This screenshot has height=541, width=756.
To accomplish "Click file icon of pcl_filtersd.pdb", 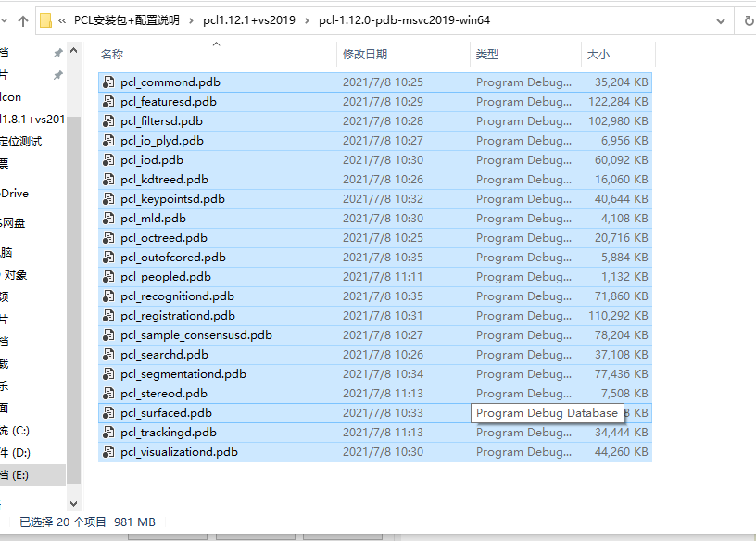I will click(x=108, y=121).
